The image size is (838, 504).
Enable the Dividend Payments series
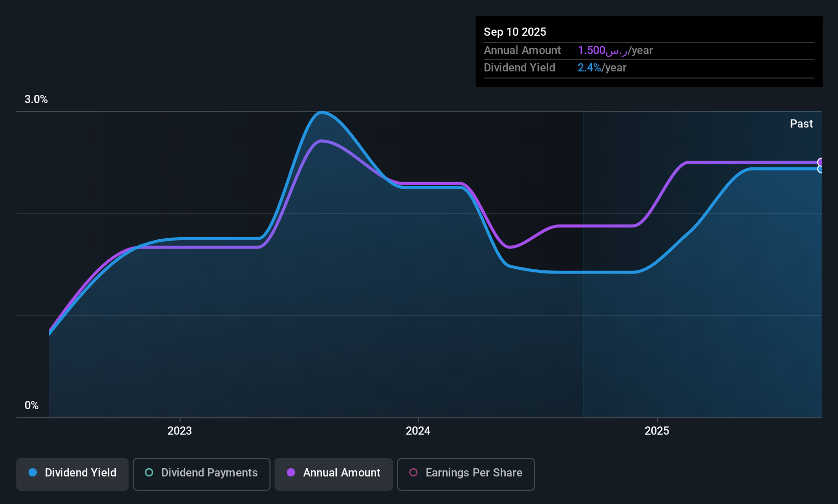point(202,474)
